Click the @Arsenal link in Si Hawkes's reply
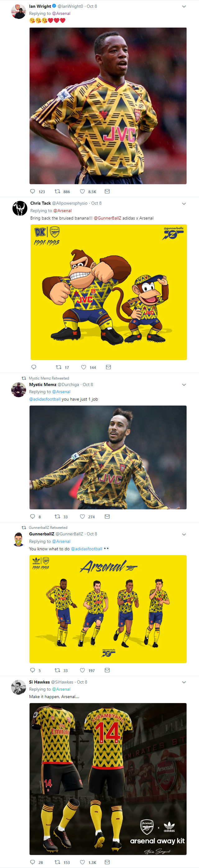Screen dimensions: 199x868 (x=61, y=689)
